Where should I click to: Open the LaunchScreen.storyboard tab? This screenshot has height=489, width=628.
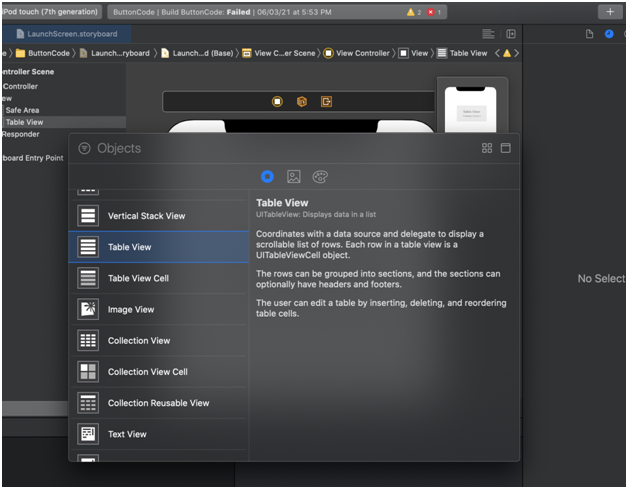click(x=67, y=34)
